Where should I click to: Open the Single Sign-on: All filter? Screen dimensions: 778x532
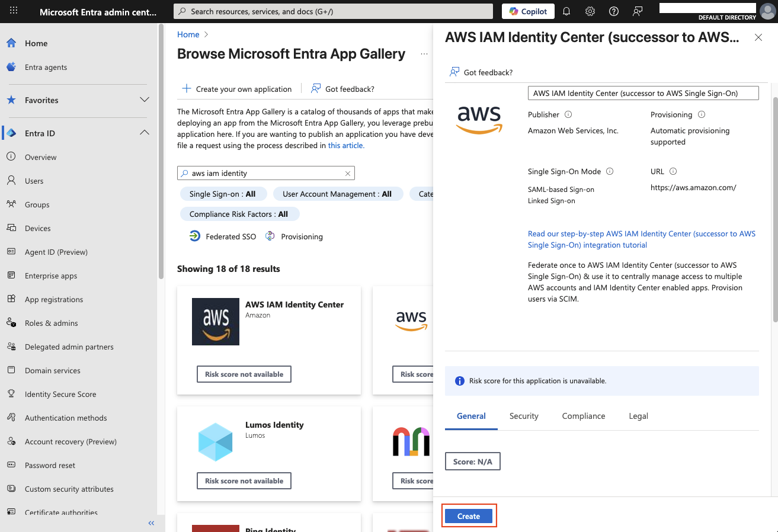tap(223, 194)
